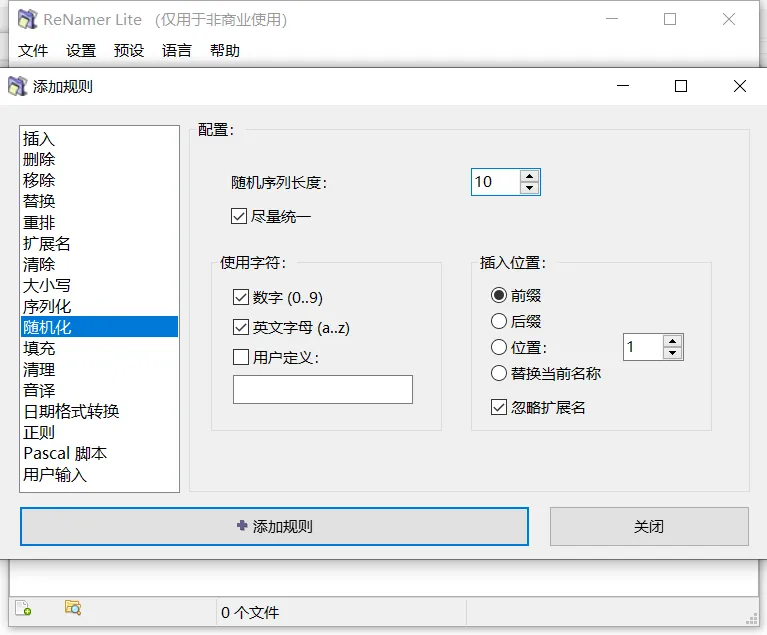Select the 重排 rule in the list
Screen dimensions: 767x635
coord(99,222)
